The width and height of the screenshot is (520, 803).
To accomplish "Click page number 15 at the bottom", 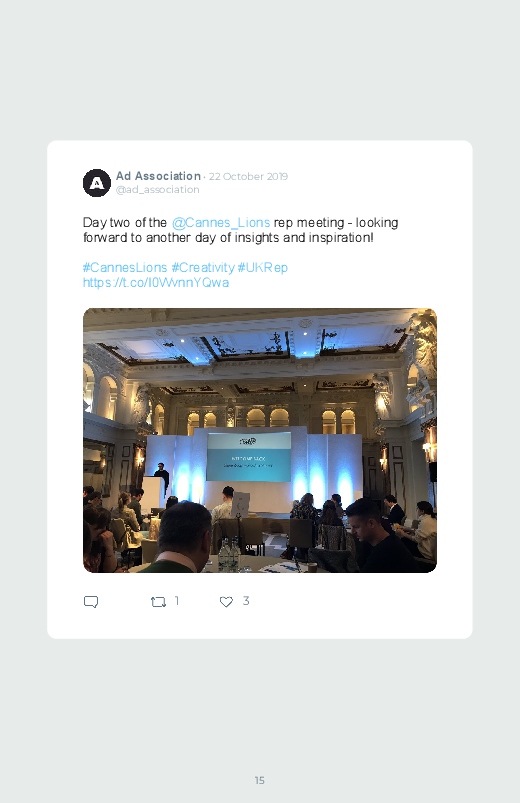I will (260, 780).
